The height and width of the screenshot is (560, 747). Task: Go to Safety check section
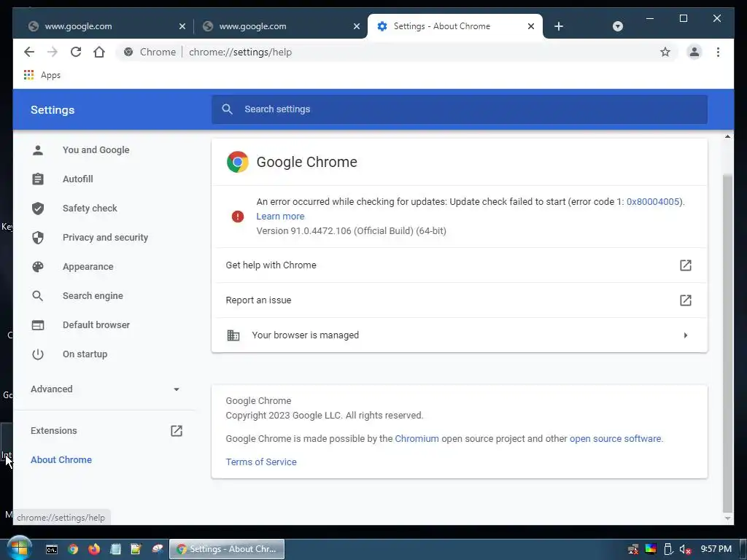90,208
